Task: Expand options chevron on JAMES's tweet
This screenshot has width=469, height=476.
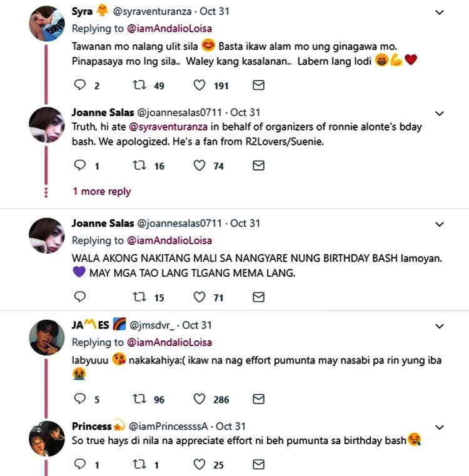Action: (x=440, y=326)
